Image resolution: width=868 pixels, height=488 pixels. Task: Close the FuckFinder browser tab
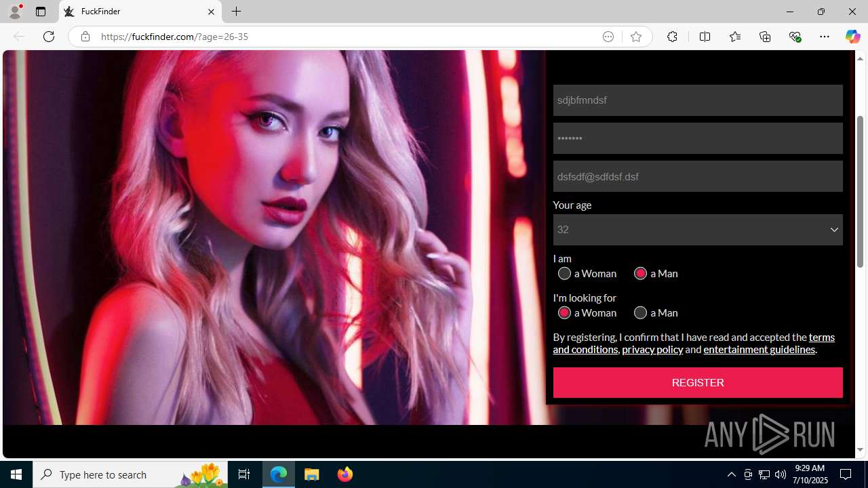tap(211, 12)
